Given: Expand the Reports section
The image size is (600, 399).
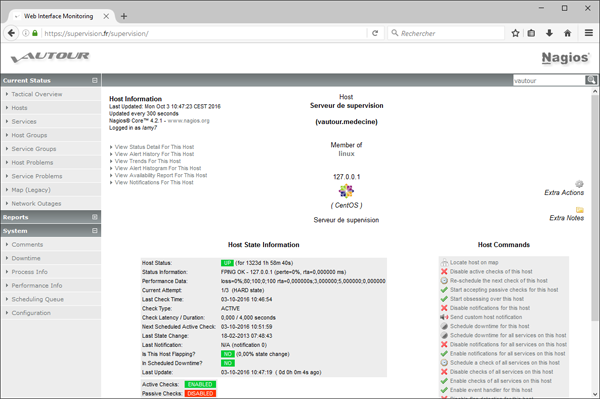Looking at the screenshot, I should (x=95, y=217).
